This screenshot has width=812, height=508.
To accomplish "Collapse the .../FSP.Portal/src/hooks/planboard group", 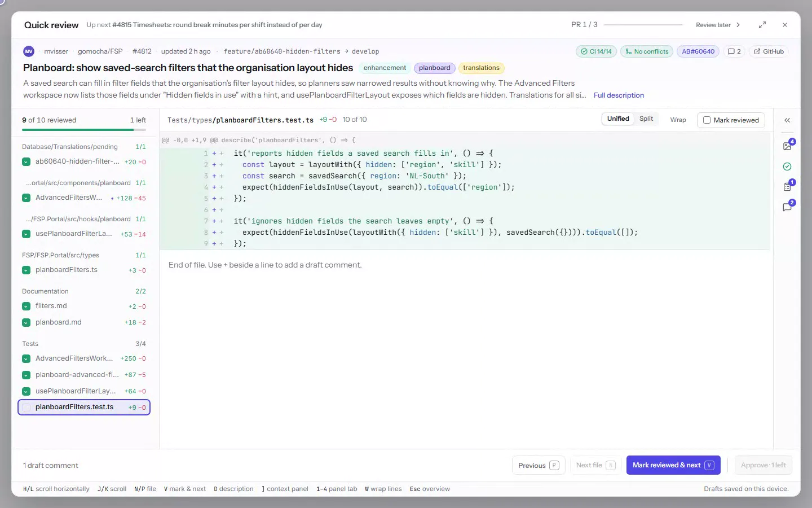I will point(83,219).
